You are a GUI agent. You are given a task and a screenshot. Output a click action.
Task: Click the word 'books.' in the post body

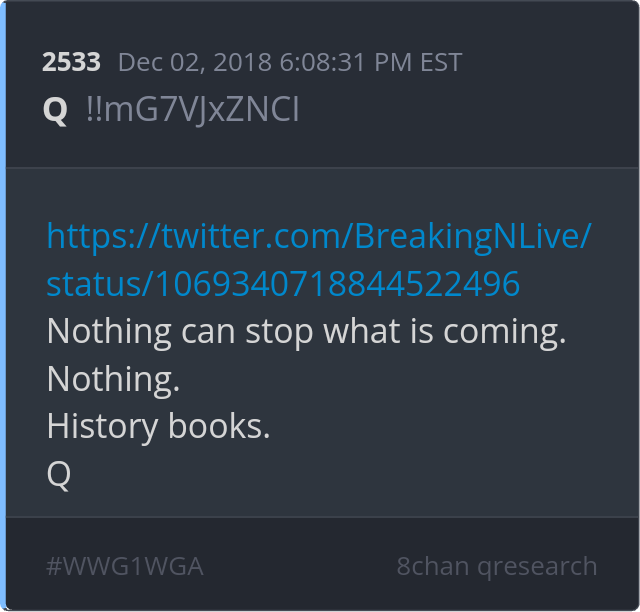[x=219, y=426]
